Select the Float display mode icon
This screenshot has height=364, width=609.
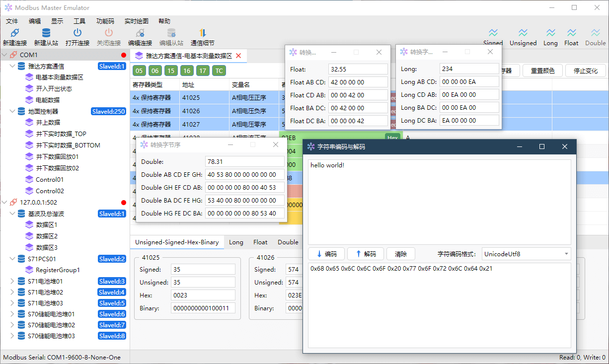pyautogui.click(x=571, y=33)
